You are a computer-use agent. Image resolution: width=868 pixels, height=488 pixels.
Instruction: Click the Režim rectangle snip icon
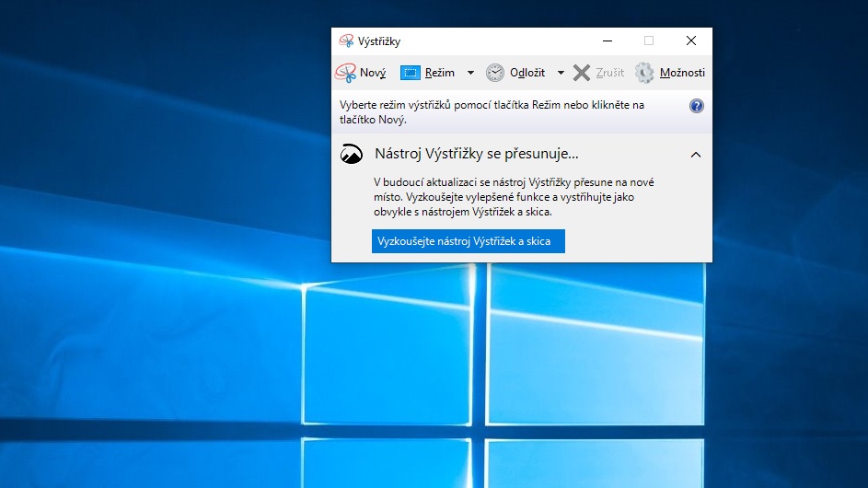tap(410, 73)
